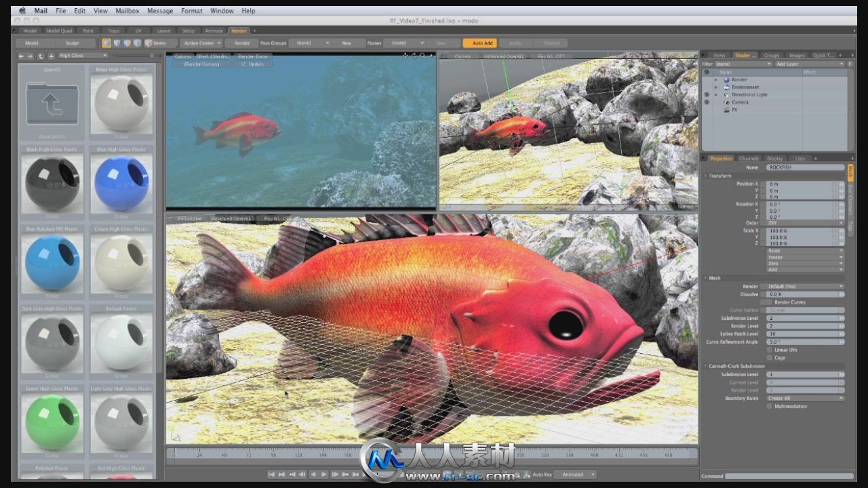Image resolution: width=868 pixels, height=488 pixels.
Task: Open the Mailbox menu
Action: (127, 11)
